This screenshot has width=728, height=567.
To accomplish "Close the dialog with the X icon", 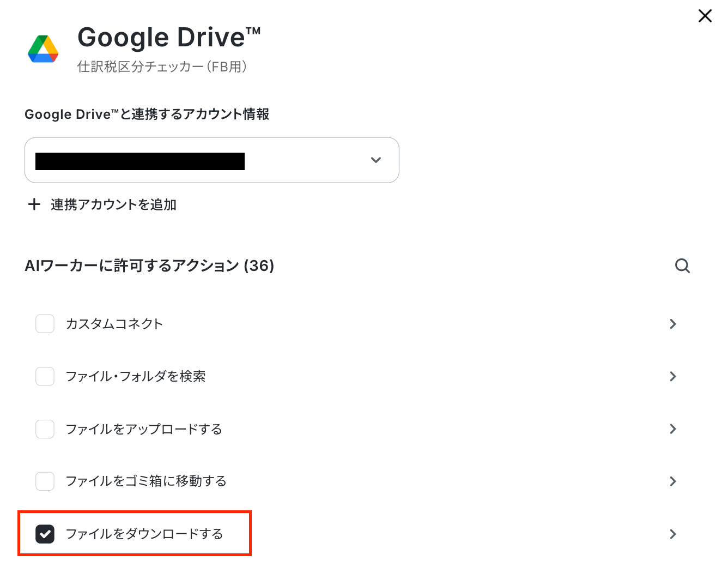I will click(x=705, y=16).
